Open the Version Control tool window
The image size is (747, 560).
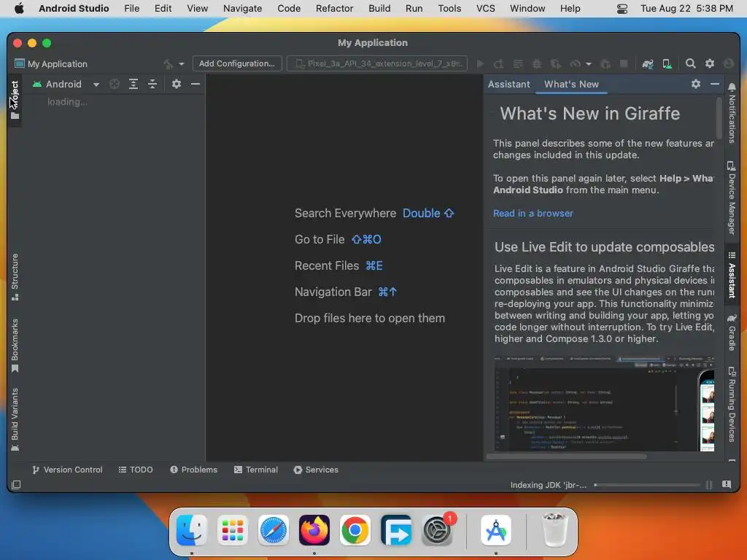67,470
